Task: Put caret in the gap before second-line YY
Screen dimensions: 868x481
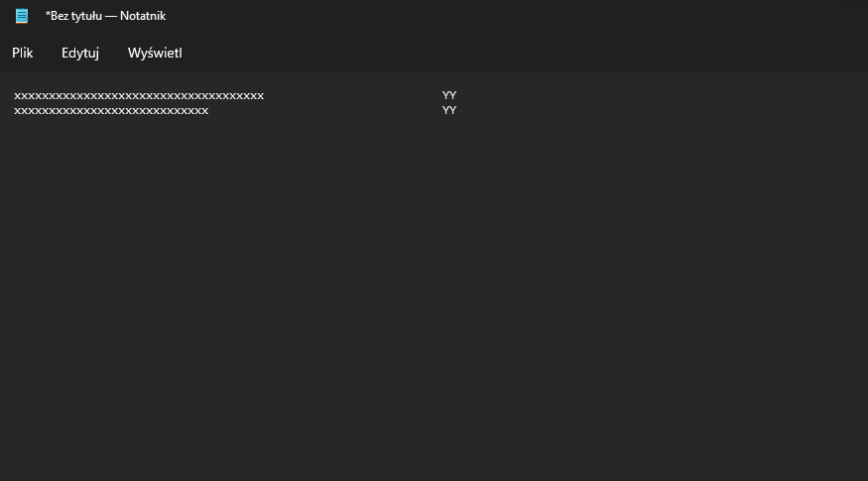Action: click(x=325, y=111)
